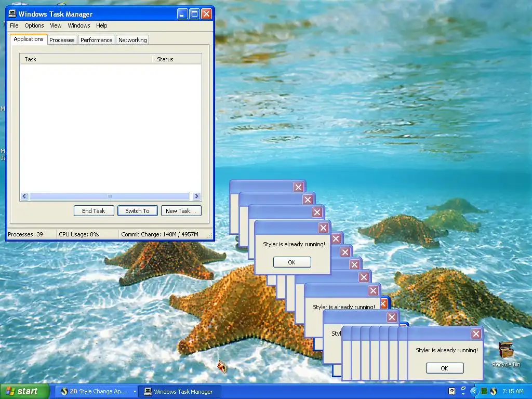
Task: Click the Styler tray icon
Action: click(x=494, y=392)
